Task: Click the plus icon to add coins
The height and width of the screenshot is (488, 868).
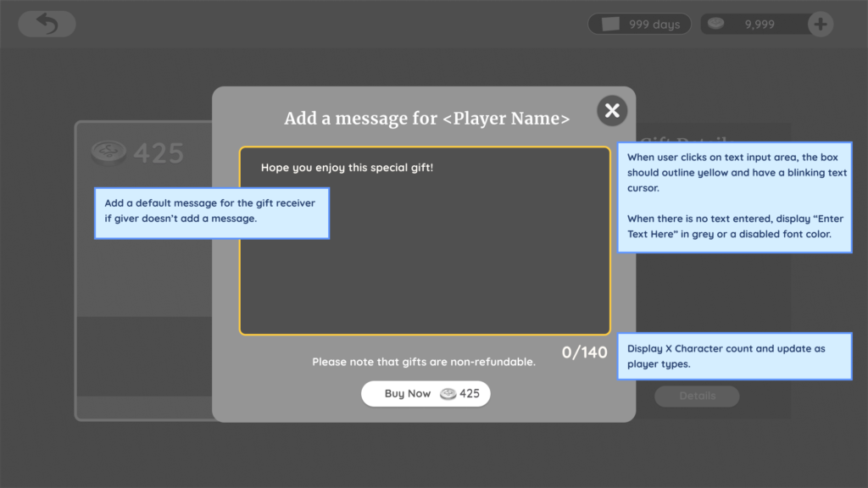Action: (x=820, y=25)
